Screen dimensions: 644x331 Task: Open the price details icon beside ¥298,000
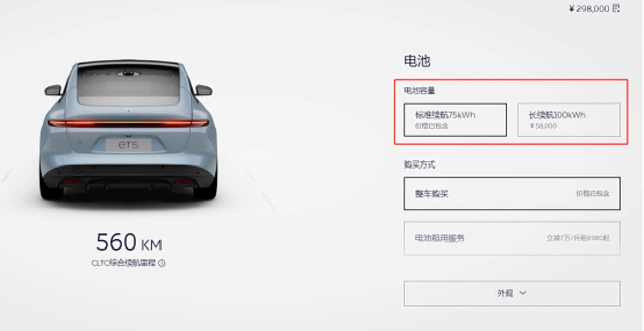click(616, 8)
